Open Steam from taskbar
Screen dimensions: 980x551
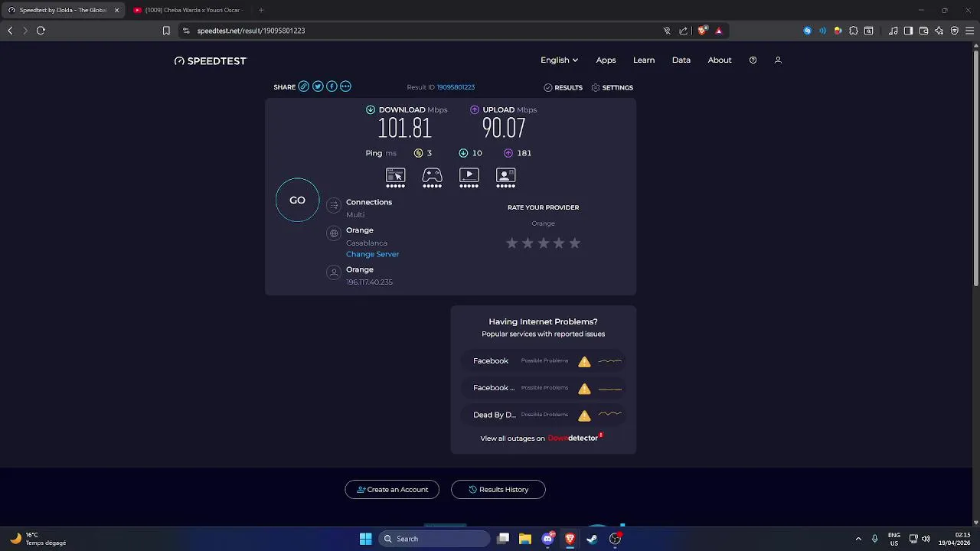[x=592, y=539]
